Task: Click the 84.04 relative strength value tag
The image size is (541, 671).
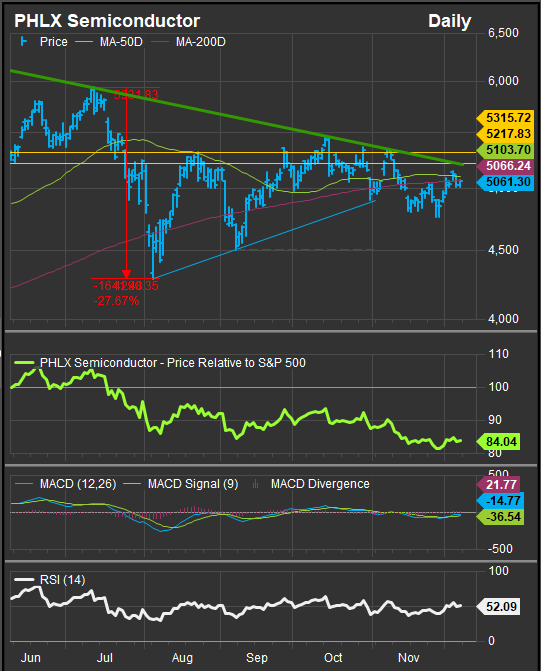Action: [x=498, y=442]
